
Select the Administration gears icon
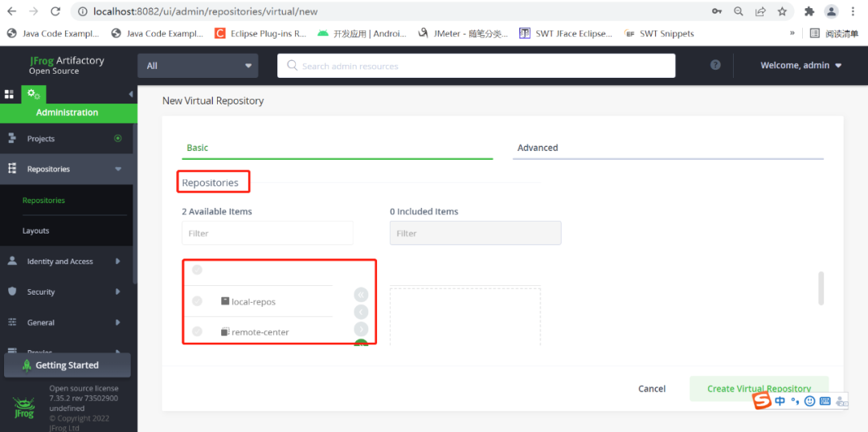(x=33, y=94)
